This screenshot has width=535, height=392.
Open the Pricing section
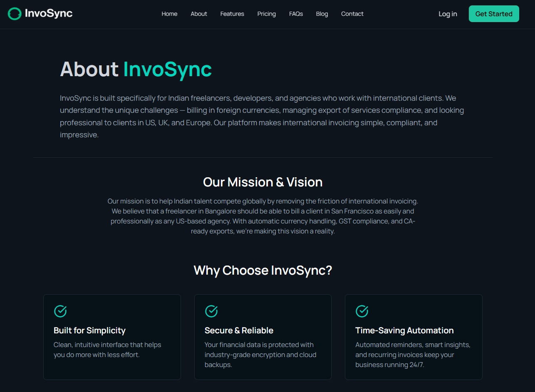click(266, 14)
